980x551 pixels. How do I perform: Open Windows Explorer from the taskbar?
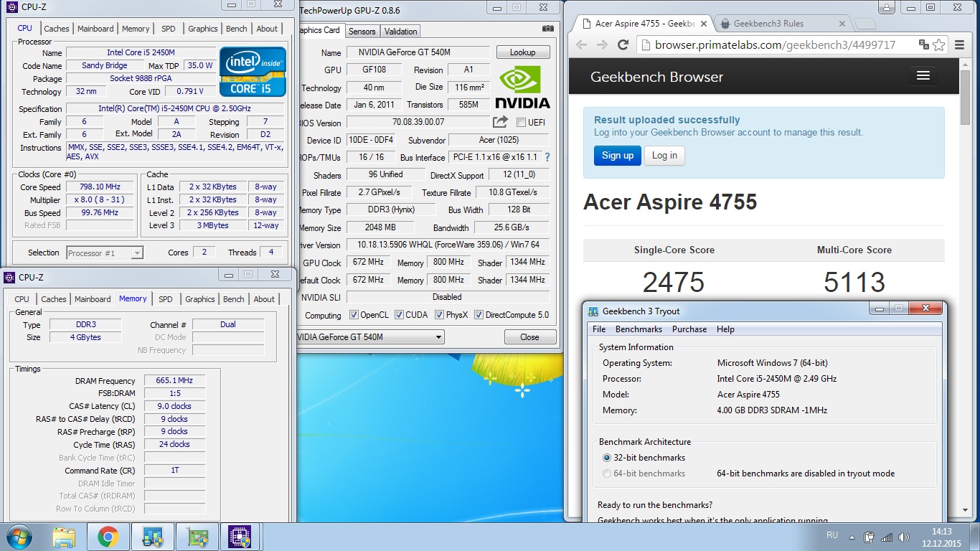(x=64, y=537)
